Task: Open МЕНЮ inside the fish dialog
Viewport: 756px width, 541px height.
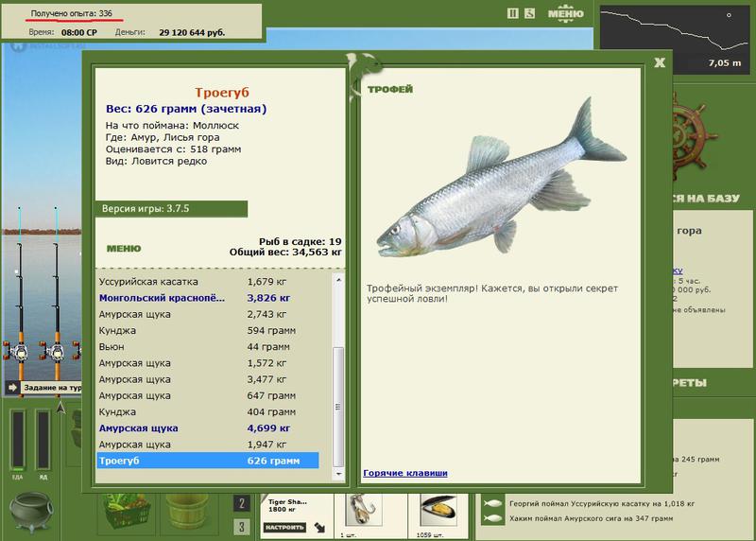Action: click(x=124, y=249)
